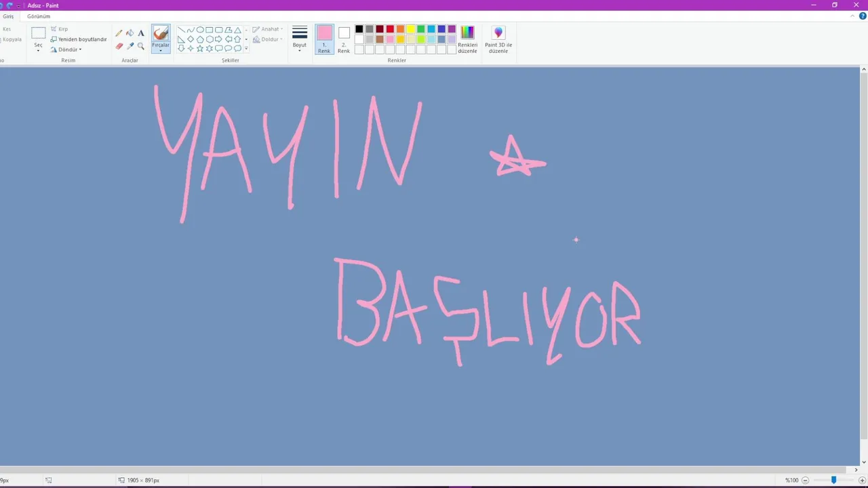Select the Fill with color bucket tool

[x=130, y=33]
